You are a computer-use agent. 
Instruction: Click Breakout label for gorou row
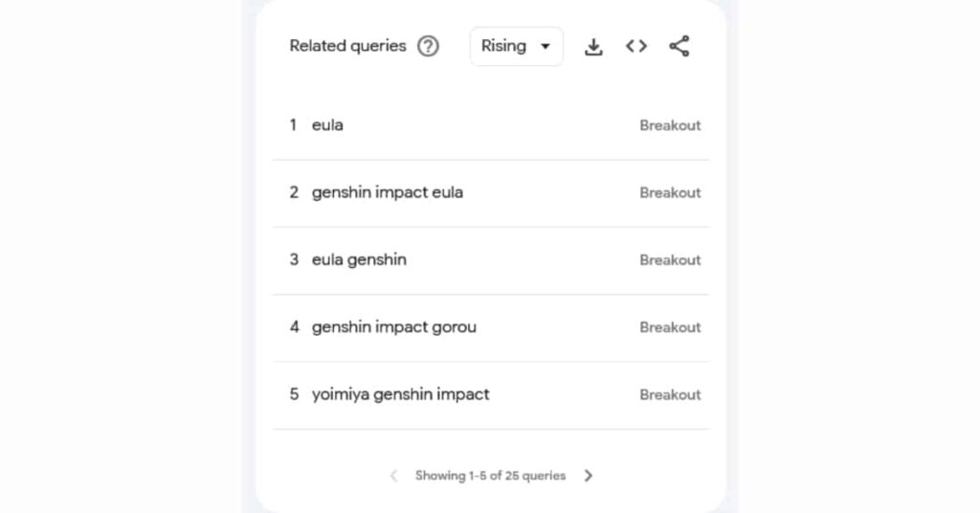(x=670, y=327)
